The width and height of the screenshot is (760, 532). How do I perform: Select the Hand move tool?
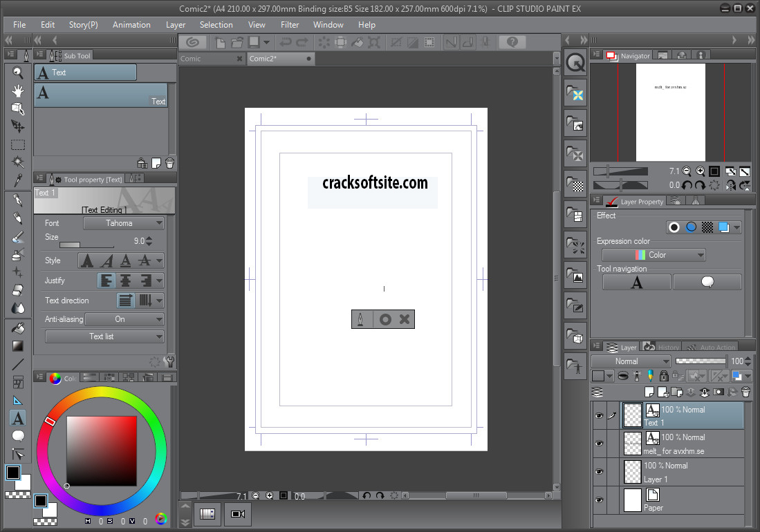[18, 91]
